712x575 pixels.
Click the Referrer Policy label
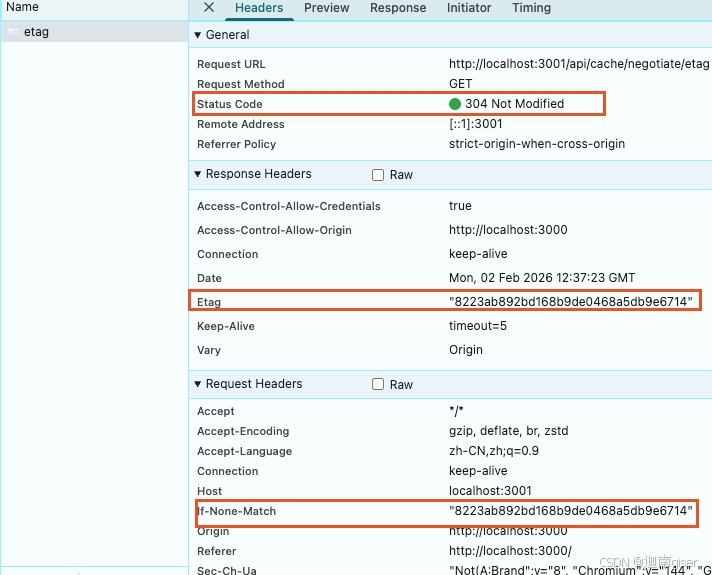[237, 144]
